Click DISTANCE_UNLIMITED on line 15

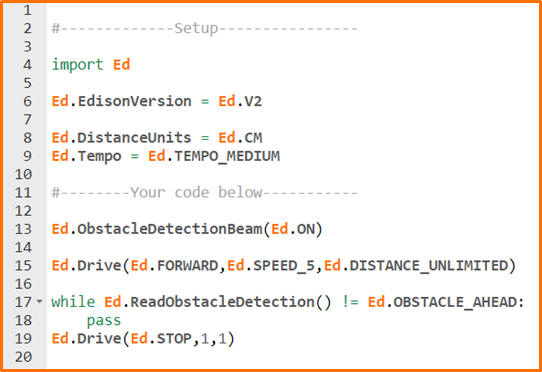coord(429,266)
